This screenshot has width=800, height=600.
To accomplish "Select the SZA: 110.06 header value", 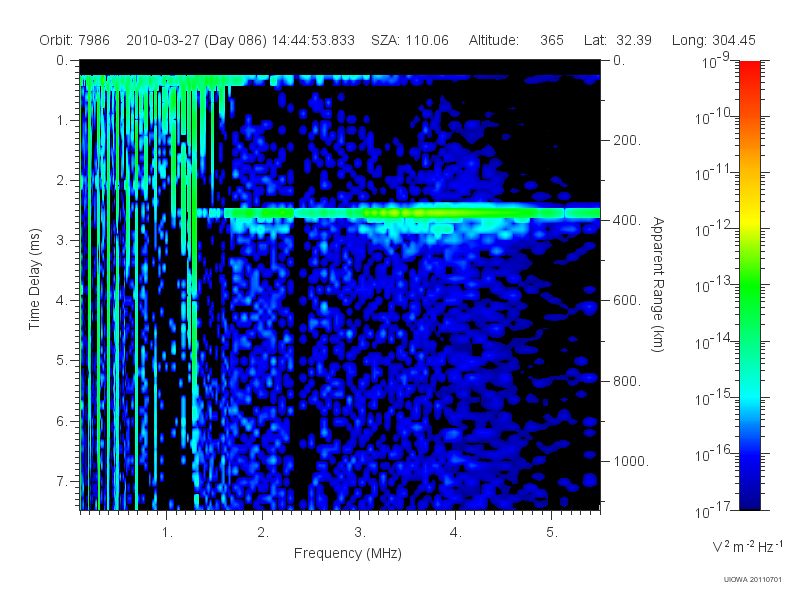I will click(410, 40).
